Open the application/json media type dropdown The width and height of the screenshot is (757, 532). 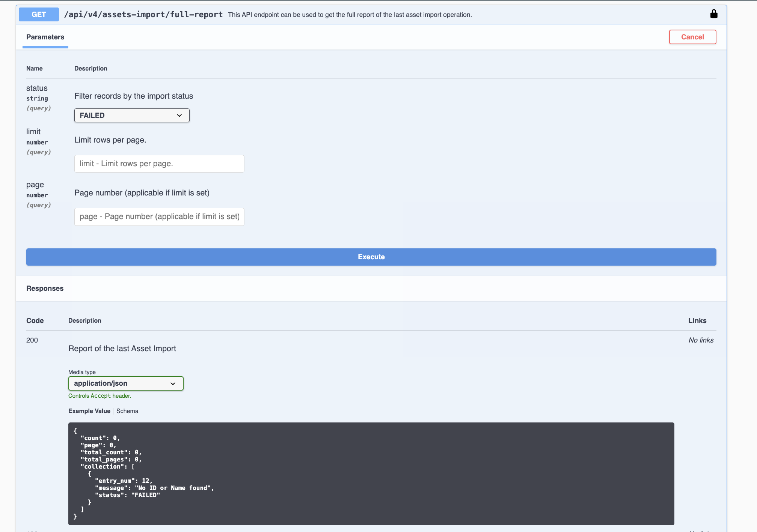(x=126, y=383)
